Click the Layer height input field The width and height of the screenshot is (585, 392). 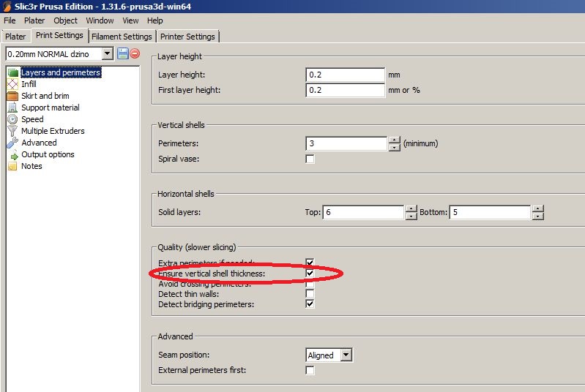(x=345, y=75)
